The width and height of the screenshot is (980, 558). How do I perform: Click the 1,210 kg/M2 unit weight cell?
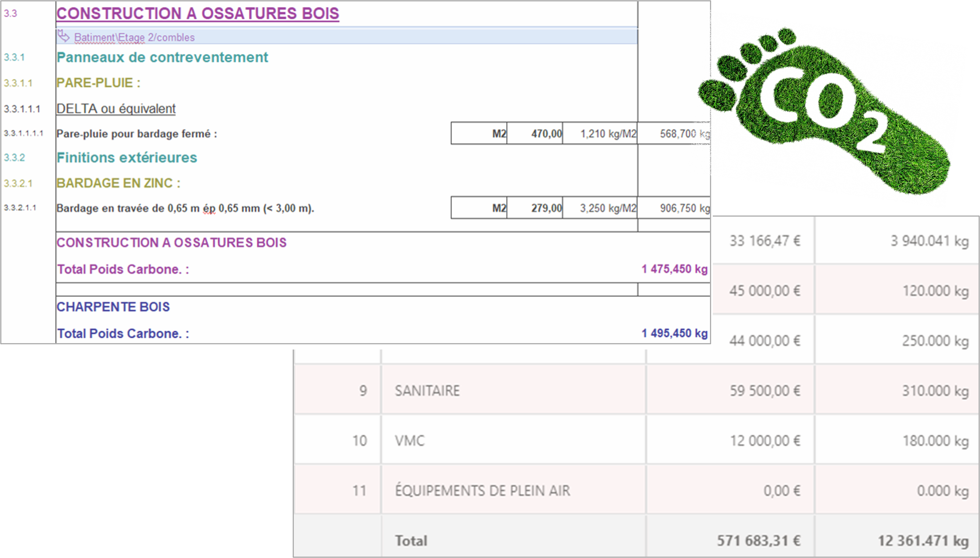600,133
